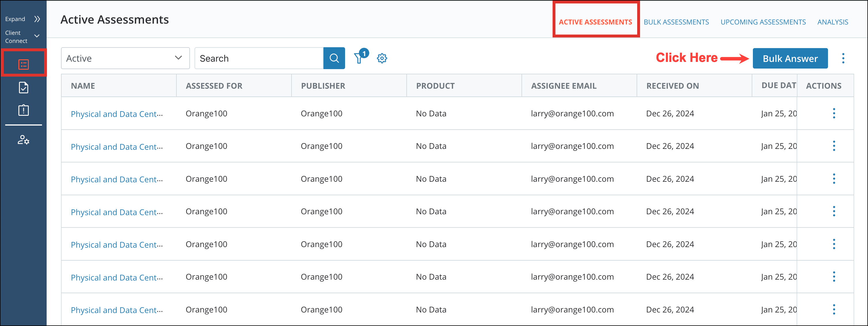Open the Active status dropdown
This screenshot has width=868, height=326.
(x=125, y=58)
